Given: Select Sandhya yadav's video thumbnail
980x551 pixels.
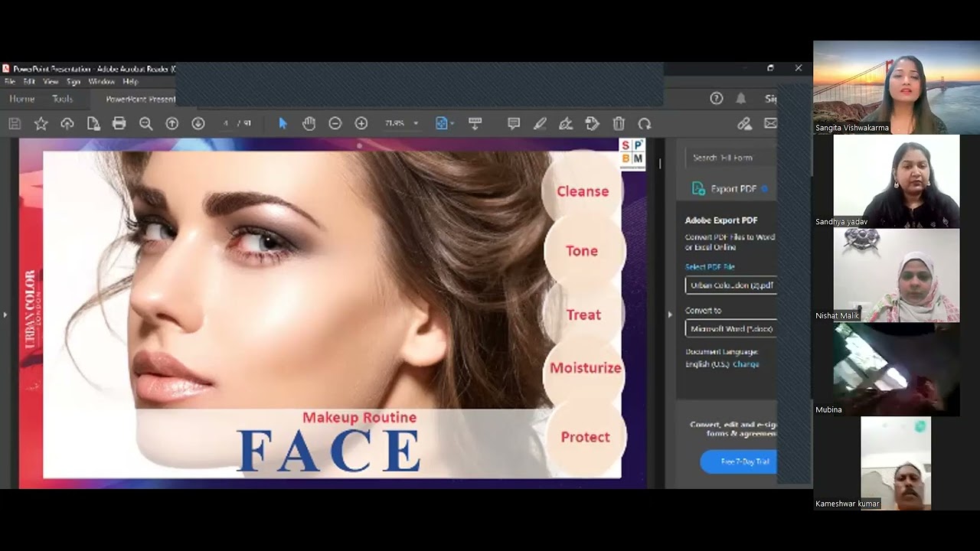Looking at the screenshot, I should [897, 181].
